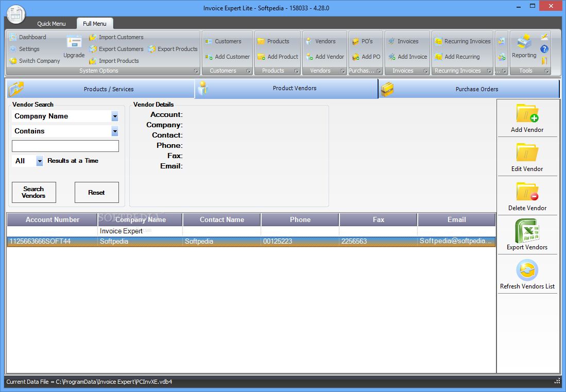Screen dimensions: 566x392
Task: Open the Product Vendors section tab
Action: pyautogui.click(x=286, y=89)
